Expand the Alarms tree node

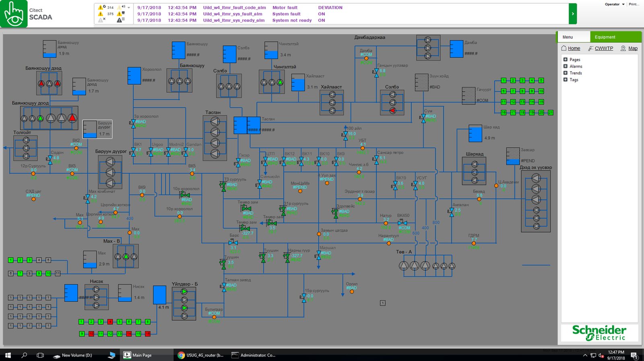point(565,66)
